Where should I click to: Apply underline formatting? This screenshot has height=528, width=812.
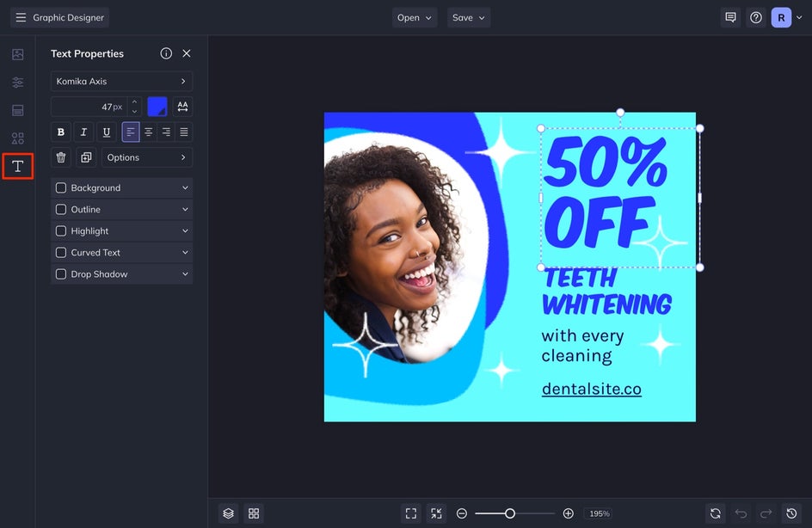106,132
